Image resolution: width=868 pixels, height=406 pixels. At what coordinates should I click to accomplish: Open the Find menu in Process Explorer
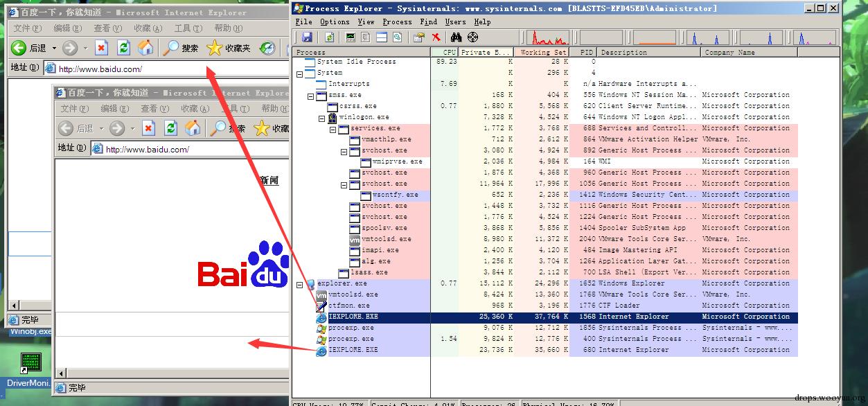[429, 21]
